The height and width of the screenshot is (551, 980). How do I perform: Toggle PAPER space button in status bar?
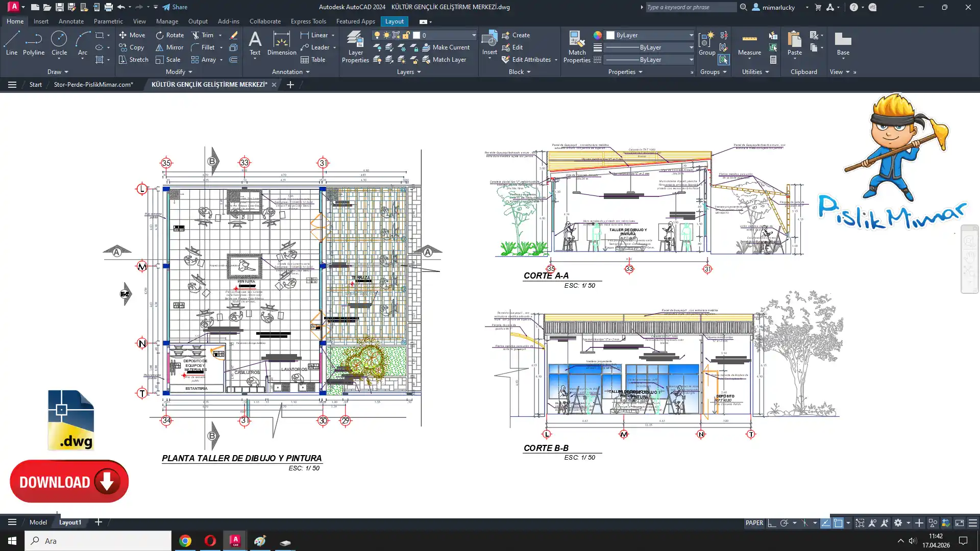coord(754,523)
